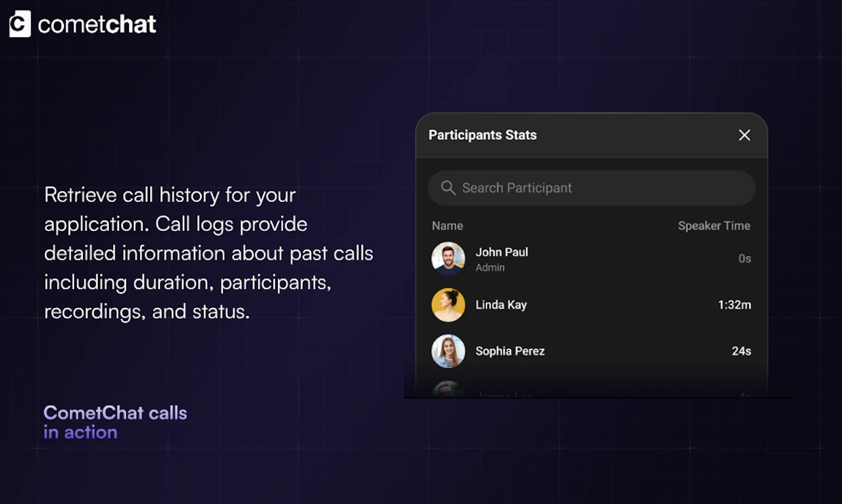This screenshot has height=504, width=842.
Task: Click the CometChat logo icon
Action: (20, 24)
